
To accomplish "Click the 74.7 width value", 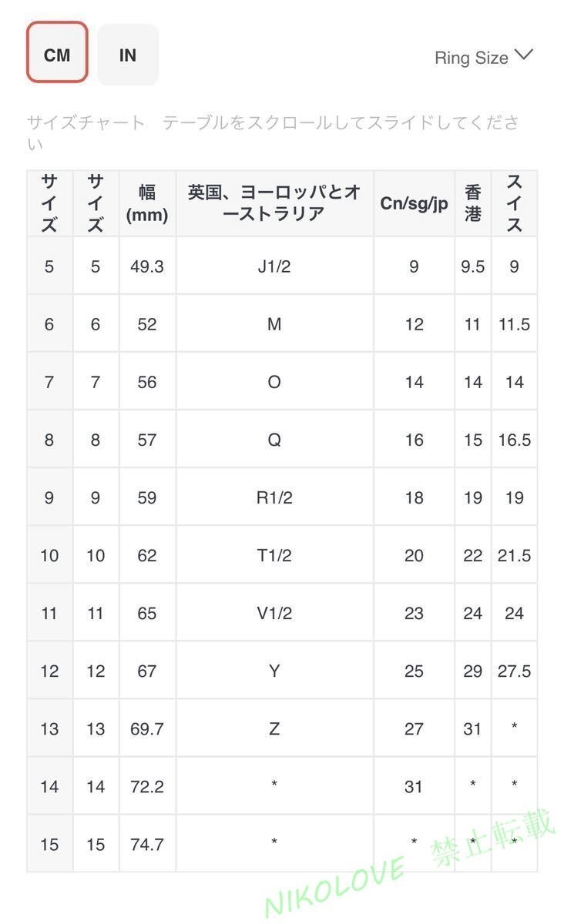I will [x=148, y=844].
